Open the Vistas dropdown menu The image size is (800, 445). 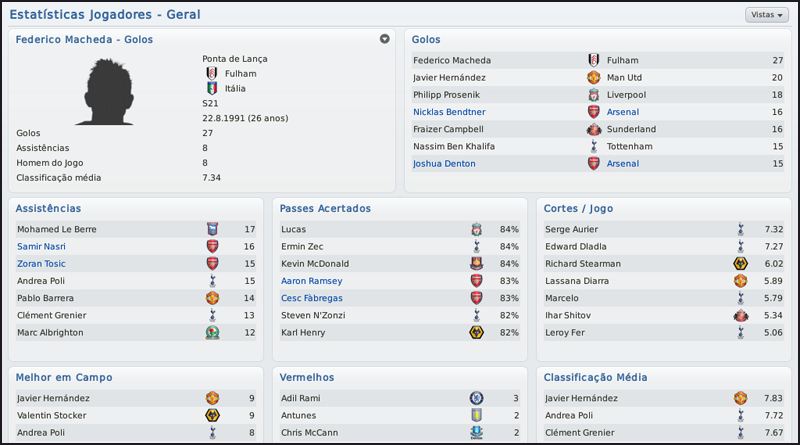pyautogui.click(x=766, y=15)
